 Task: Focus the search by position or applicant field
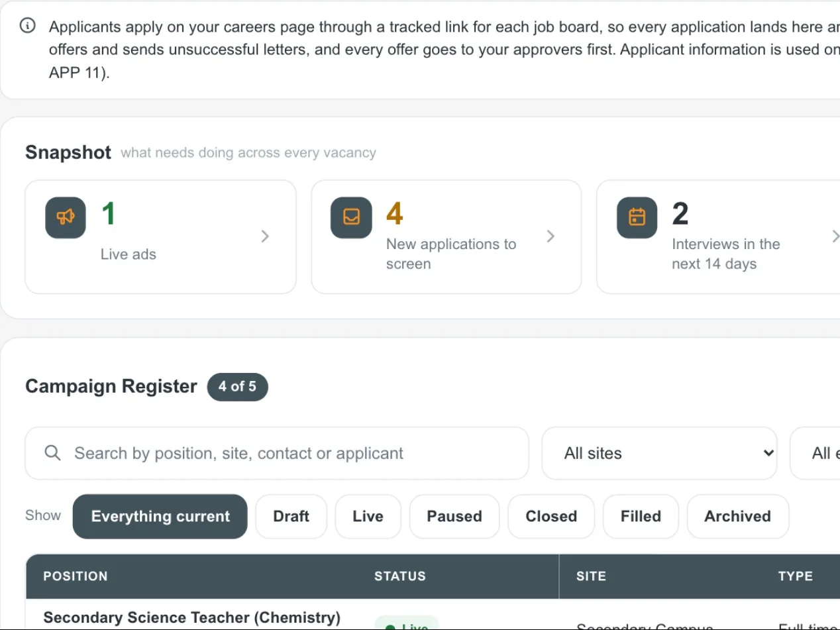point(277,453)
